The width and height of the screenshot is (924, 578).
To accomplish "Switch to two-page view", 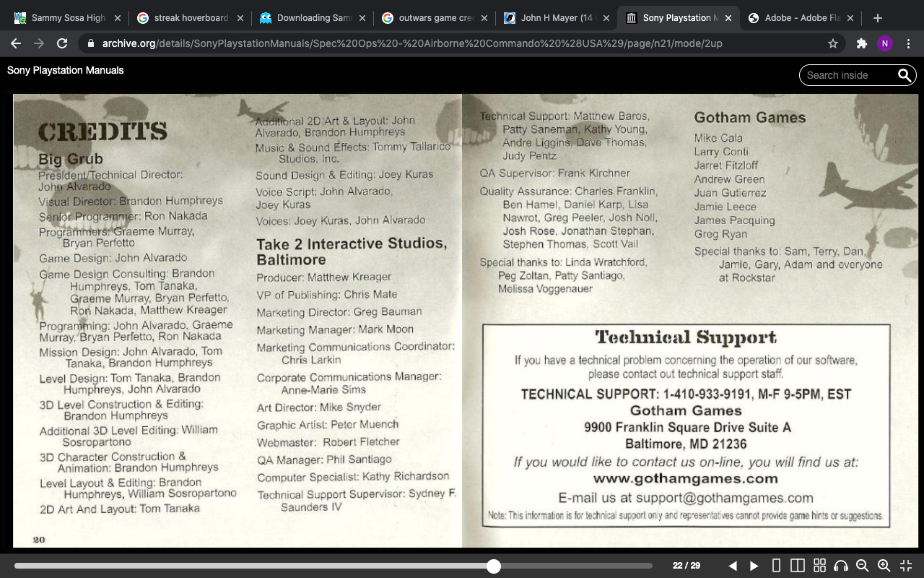I will 798,566.
